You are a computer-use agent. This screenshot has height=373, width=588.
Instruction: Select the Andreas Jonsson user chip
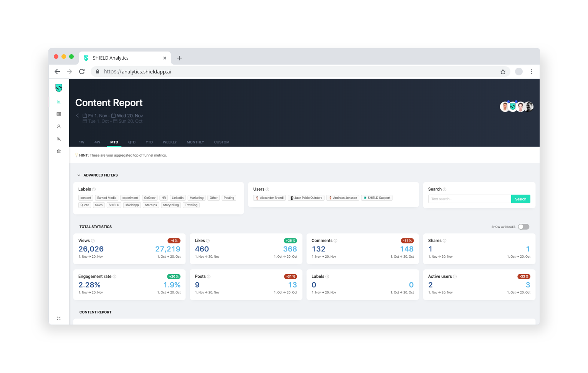pyautogui.click(x=343, y=198)
